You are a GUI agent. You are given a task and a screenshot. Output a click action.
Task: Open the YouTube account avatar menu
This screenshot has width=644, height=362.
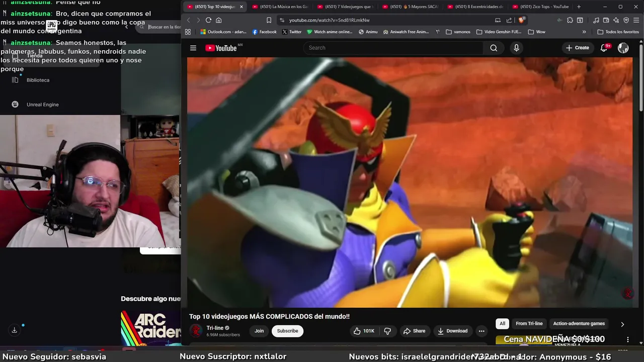pyautogui.click(x=623, y=48)
